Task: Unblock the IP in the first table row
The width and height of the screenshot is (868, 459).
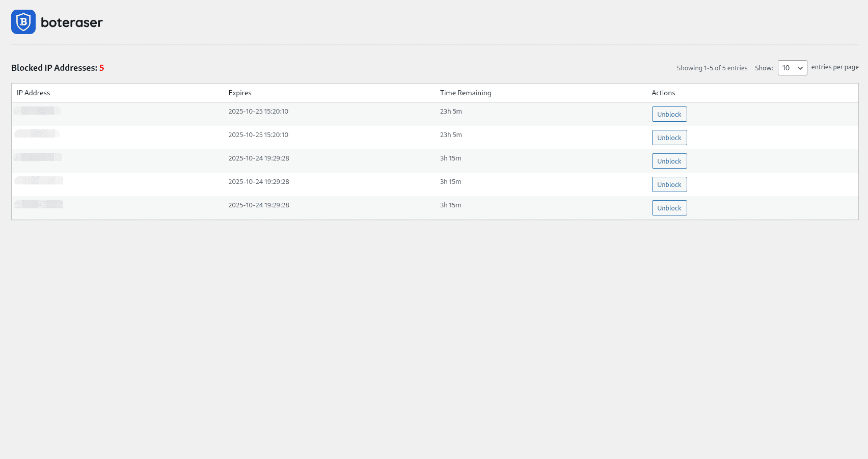Action: [x=669, y=114]
